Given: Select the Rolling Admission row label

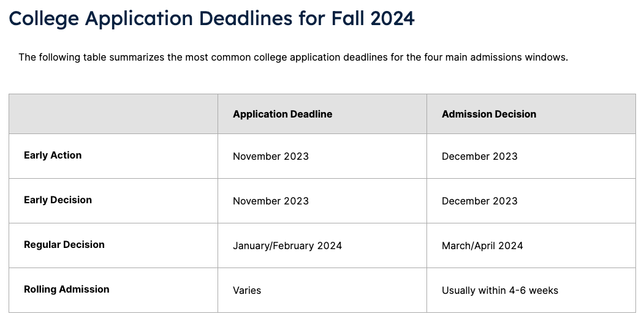Looking at the screenshot, I should tap(67, 290).
